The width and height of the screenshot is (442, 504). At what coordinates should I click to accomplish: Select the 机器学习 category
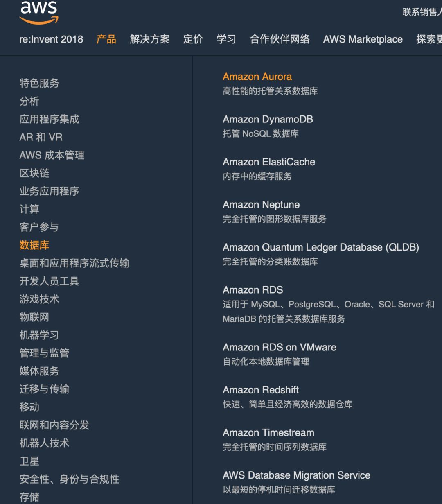pyautogui.click(x=39, y=335)
